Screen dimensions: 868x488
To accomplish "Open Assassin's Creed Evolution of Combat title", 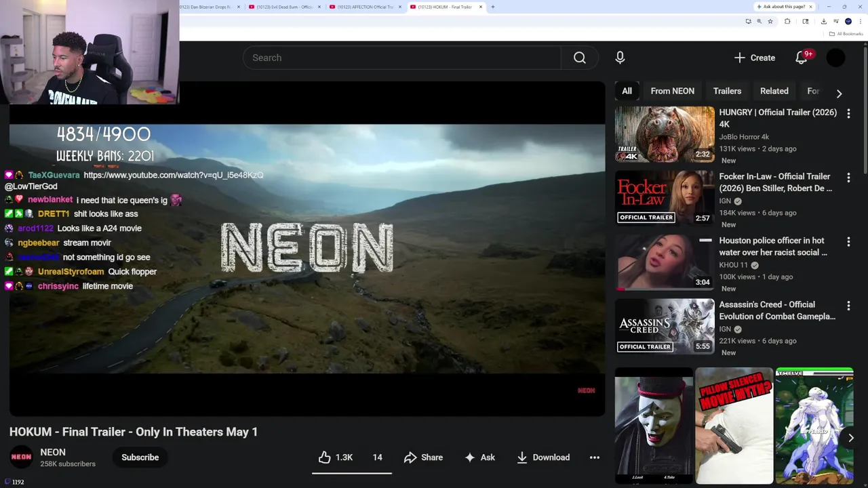I will (x=777, y=310).
